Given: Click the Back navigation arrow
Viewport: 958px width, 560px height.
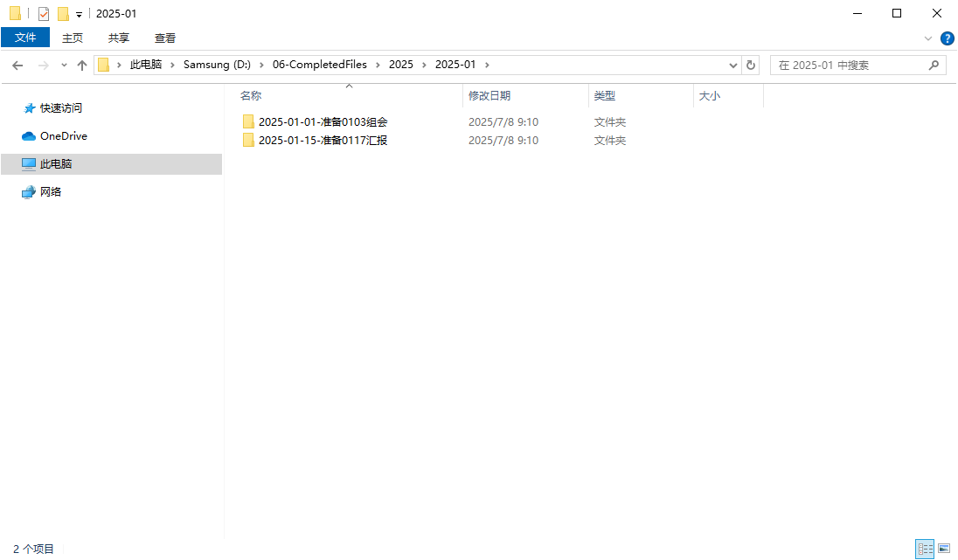Looking at the screenshot, I should [x=17, y=64].
